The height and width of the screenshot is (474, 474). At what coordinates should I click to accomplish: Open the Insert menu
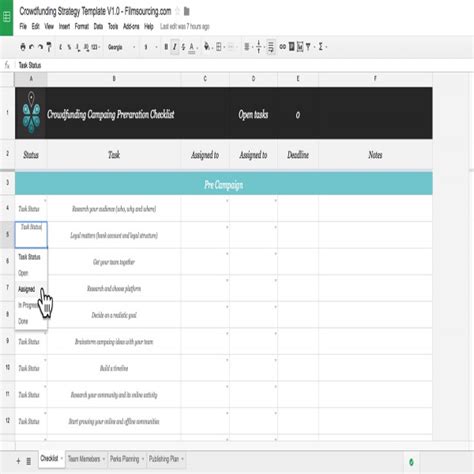click(64, 26)
